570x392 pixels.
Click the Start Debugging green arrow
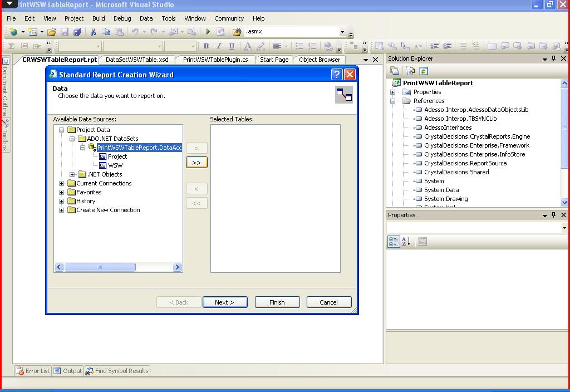tap(208, 32)
